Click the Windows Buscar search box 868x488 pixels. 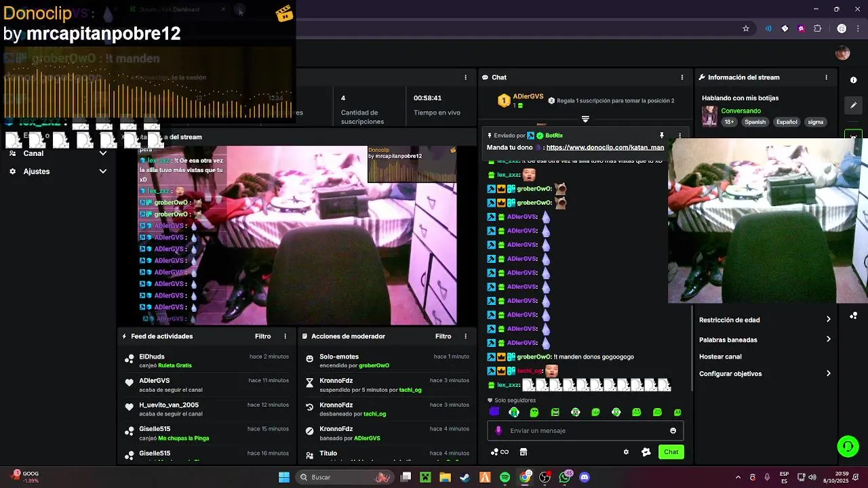344,477
